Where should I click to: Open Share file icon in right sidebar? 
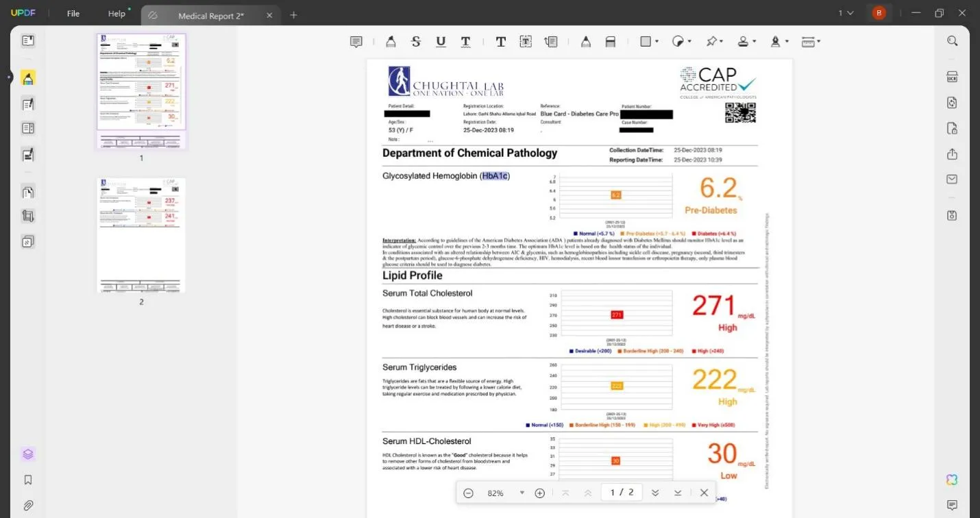(952, 154)
